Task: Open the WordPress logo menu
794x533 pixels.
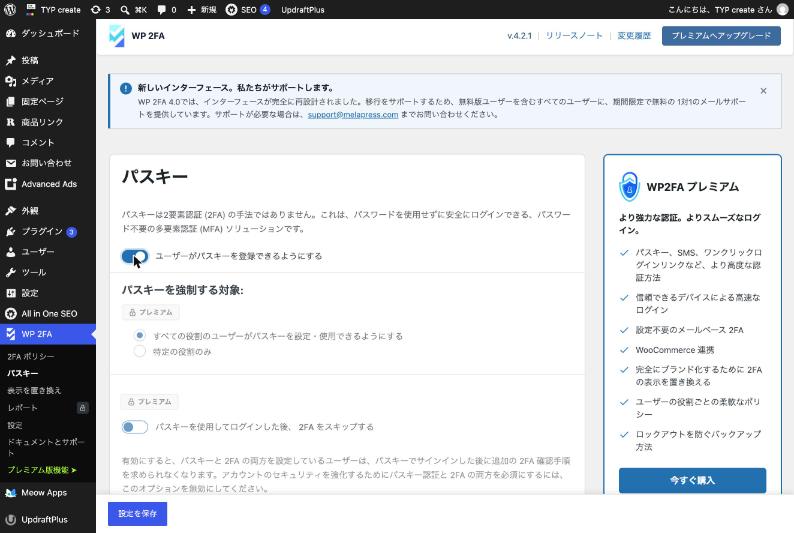Action: (10, 10)
